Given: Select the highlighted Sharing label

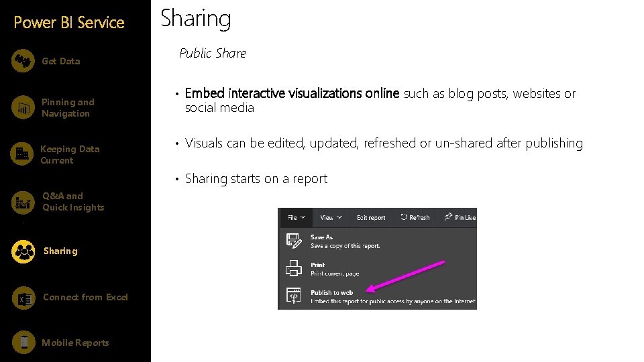Looking at the screenshot, I should coord(60,251).
